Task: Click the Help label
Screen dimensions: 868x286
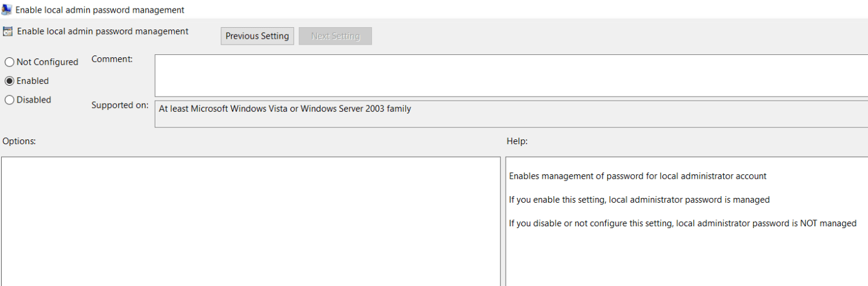Action: (517, 141)
